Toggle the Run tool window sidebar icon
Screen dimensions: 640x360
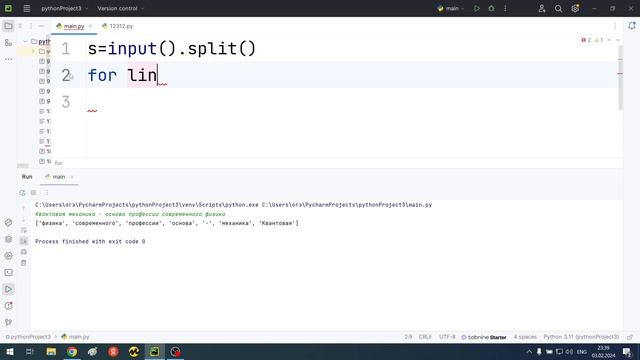(8, 289)
